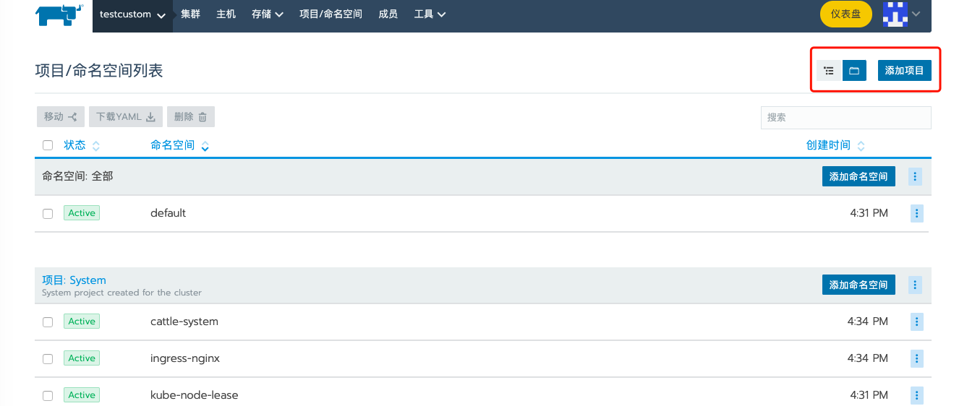Open actions menu for default namespace
This screenshot has width=980, height=406.
click(916, 213)
